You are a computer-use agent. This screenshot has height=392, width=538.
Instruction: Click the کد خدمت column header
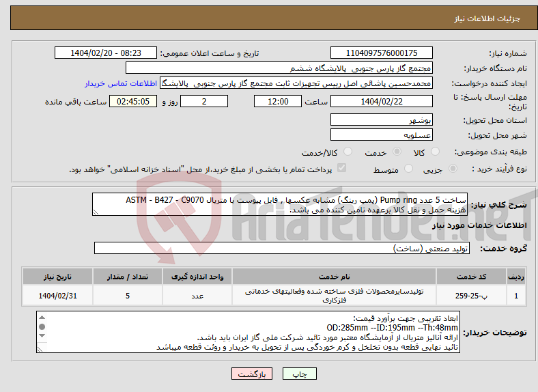(x=472, y=277)
